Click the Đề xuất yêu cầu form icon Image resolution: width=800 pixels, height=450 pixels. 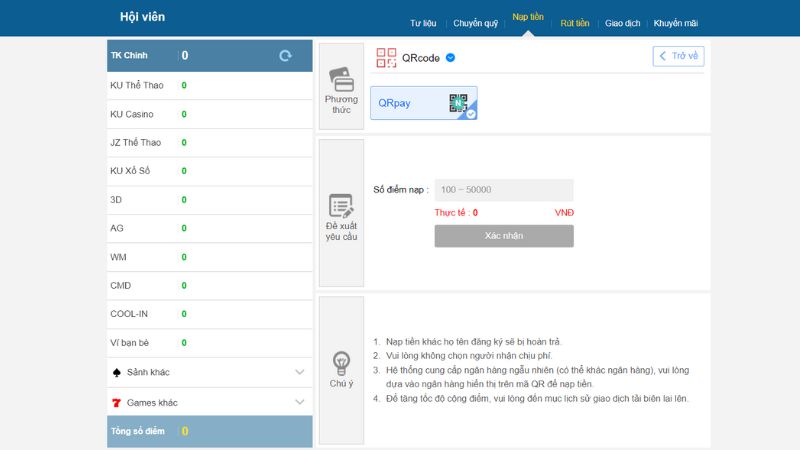pyautogui.click(x=340, y=206)
